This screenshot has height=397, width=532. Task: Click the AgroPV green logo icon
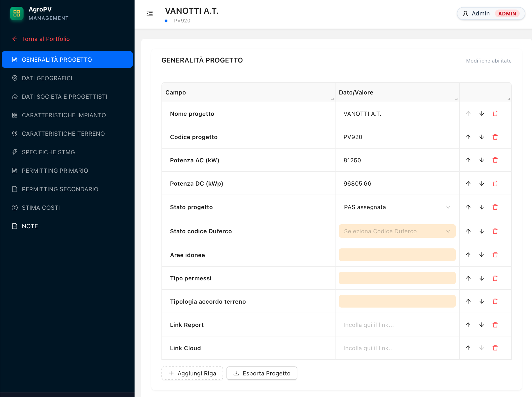[17, 13]
